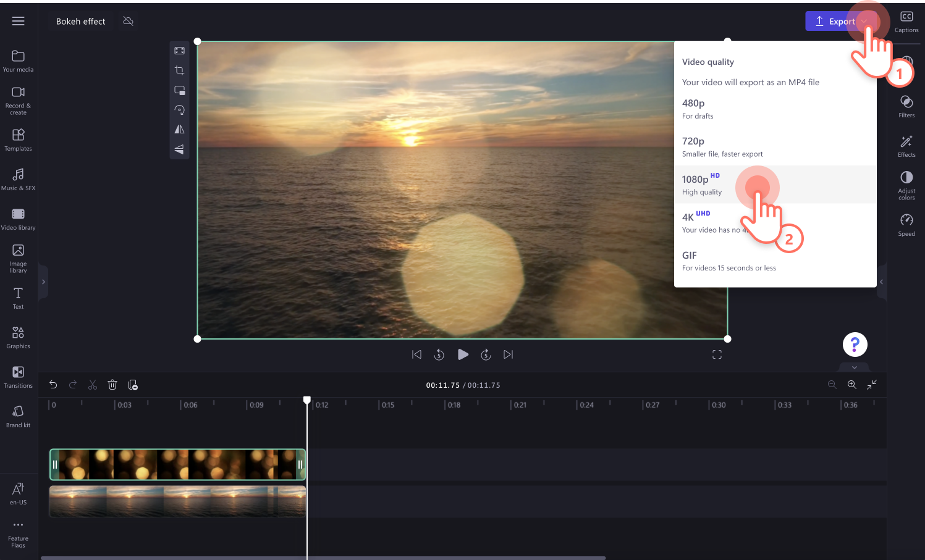
Task: Choose 480p export quality
Action: pyautogui.click(x=775, y=109)
